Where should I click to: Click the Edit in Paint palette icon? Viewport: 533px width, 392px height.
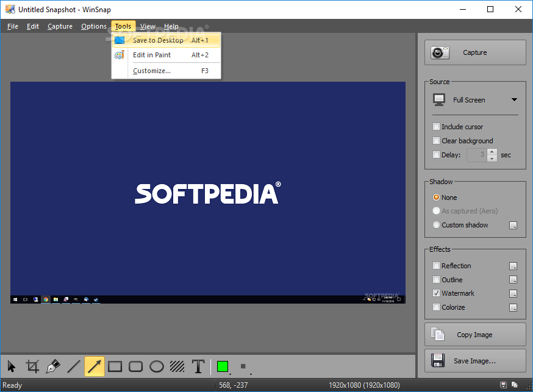120,55
